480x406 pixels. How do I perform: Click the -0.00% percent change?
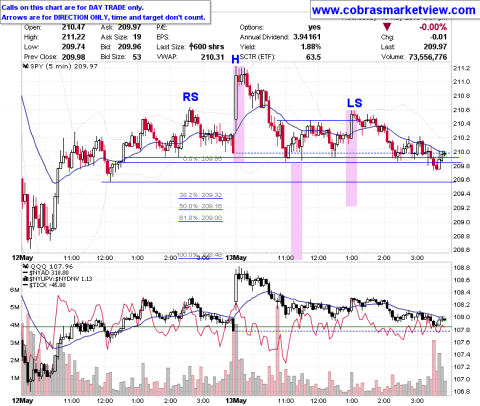433,27
